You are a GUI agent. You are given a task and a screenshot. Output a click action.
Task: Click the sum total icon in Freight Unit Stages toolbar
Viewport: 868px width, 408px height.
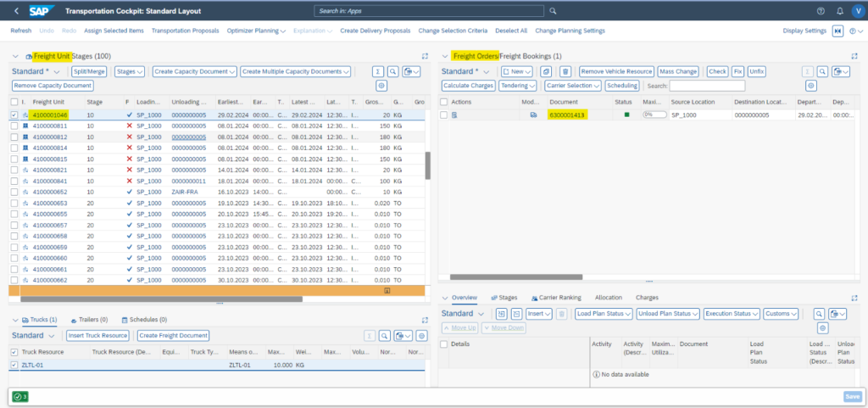pyautogui.click(x=379, y=72)
